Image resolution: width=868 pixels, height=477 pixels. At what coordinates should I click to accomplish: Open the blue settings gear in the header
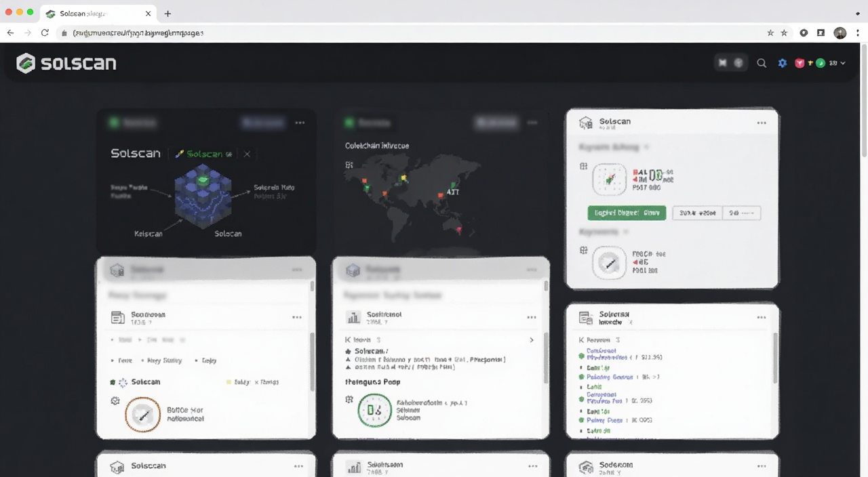782,63
